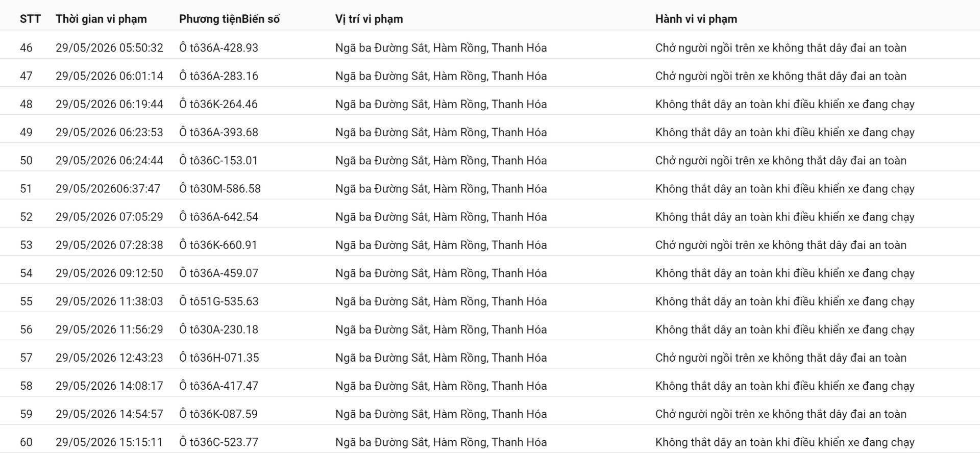Viewport: 980px width, 453px height.
Task: Click the Thời gian vi phạm header
Action: coord(101,19)
